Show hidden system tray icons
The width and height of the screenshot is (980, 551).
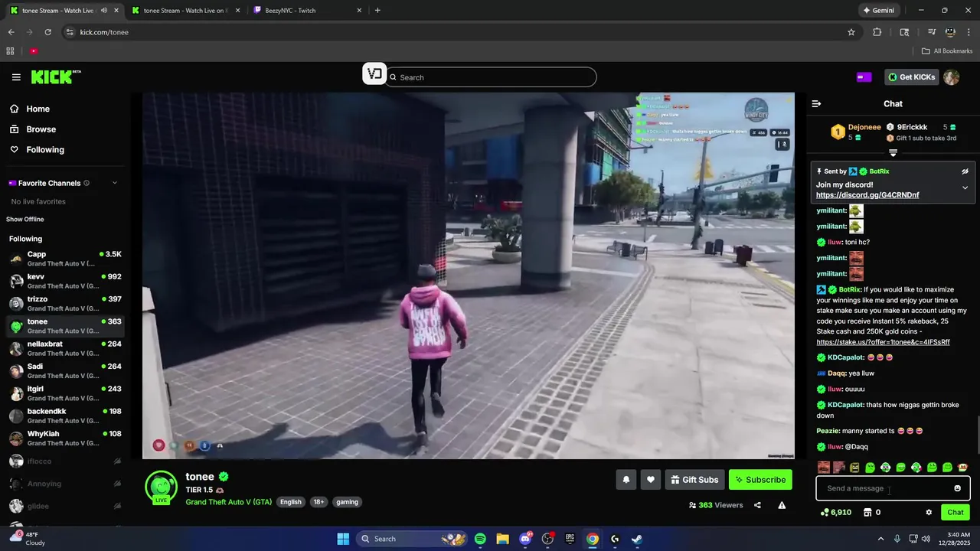(880, 539)
